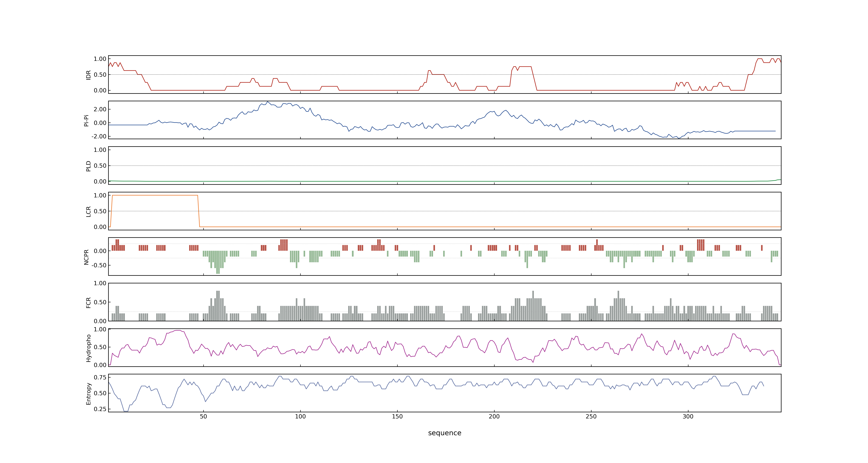
Task: Click x-axis tick label 100
Action: (x=300, y=416)
